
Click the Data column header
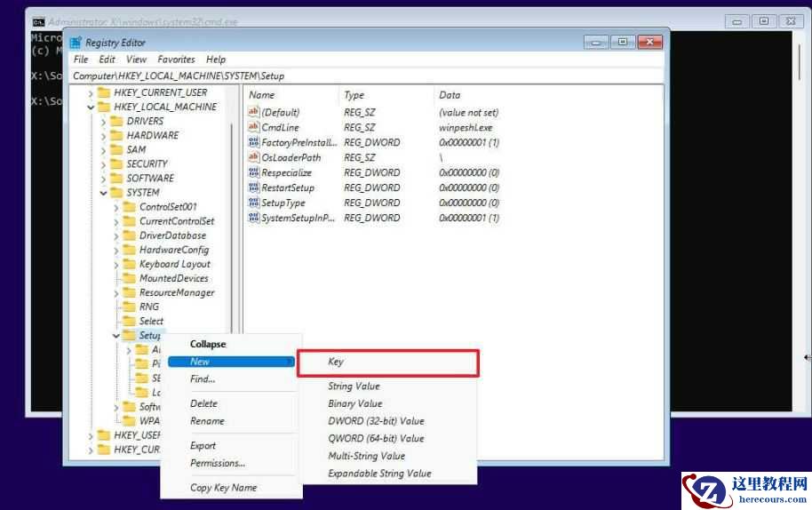450,95
